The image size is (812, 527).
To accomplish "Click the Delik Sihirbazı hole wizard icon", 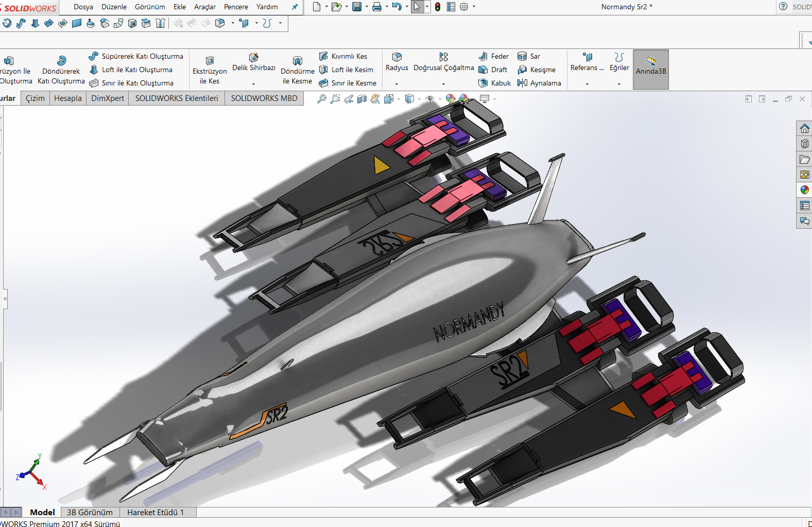I will (x=254, y=58).
